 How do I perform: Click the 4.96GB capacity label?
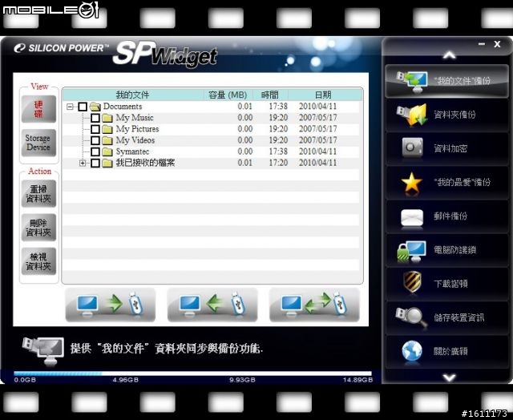point(126,380)
